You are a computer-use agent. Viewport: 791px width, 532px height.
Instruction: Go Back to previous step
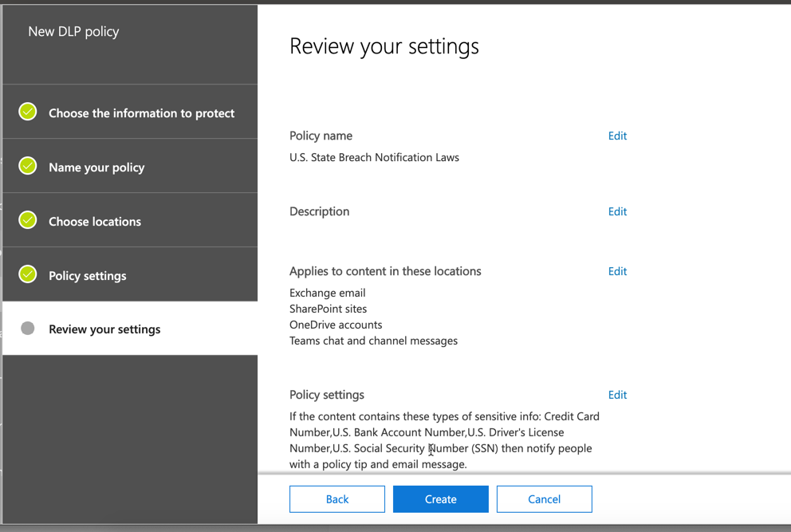(337, 499)
